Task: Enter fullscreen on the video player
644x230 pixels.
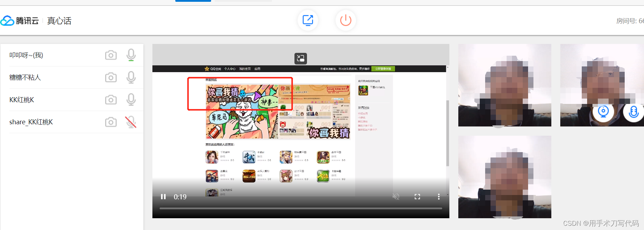Action: [x=417, y=196]
